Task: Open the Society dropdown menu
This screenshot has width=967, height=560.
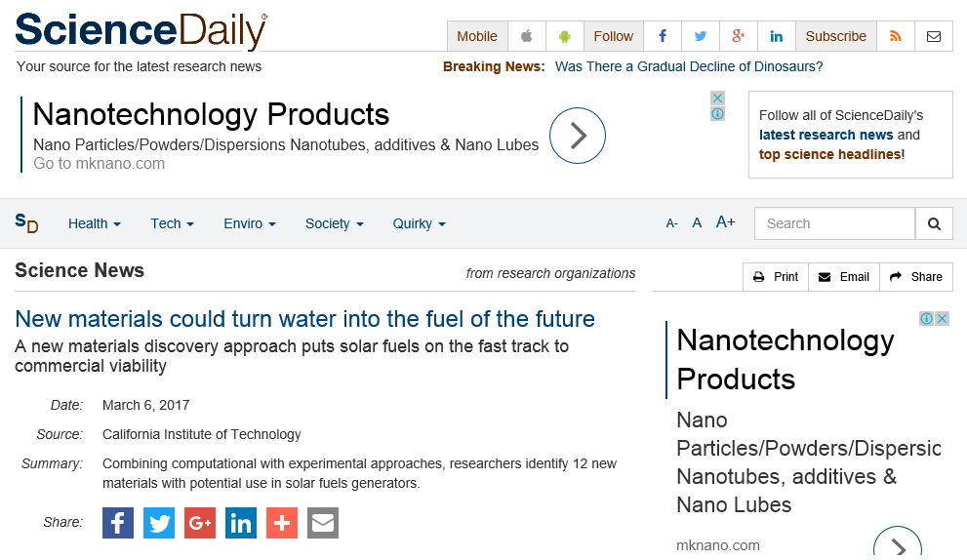Action: [x=335, y=223]
